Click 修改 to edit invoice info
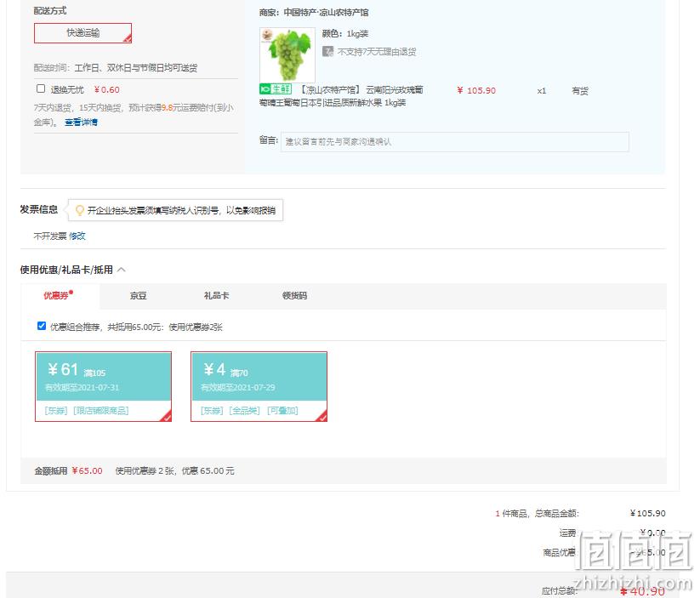Viewport: 700px width, 598px height. point(77,236)
